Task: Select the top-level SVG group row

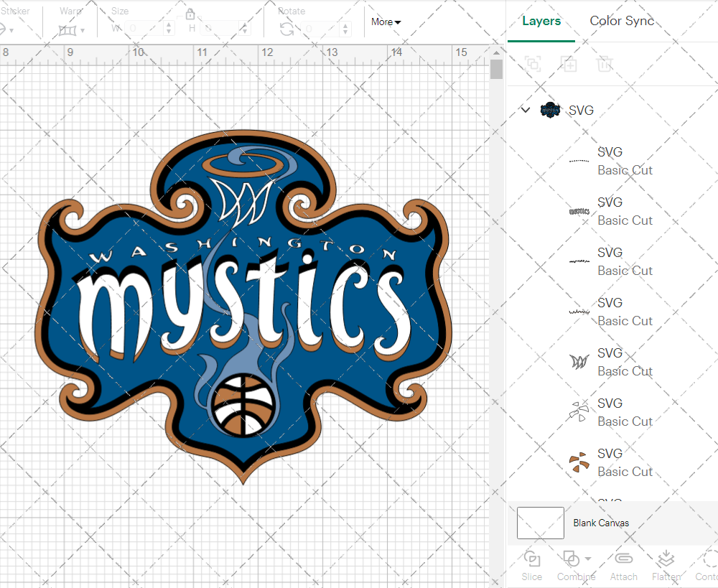Action: (612, 110)
